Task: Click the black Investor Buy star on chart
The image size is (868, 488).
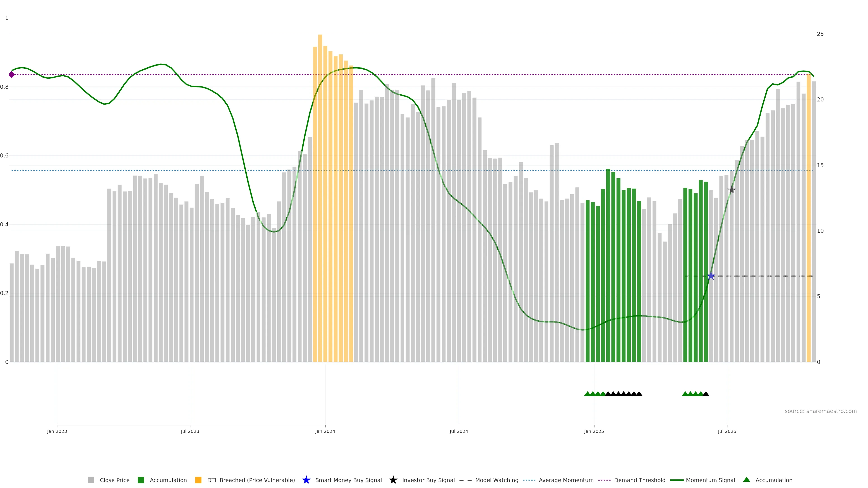Action: (731, 190)
